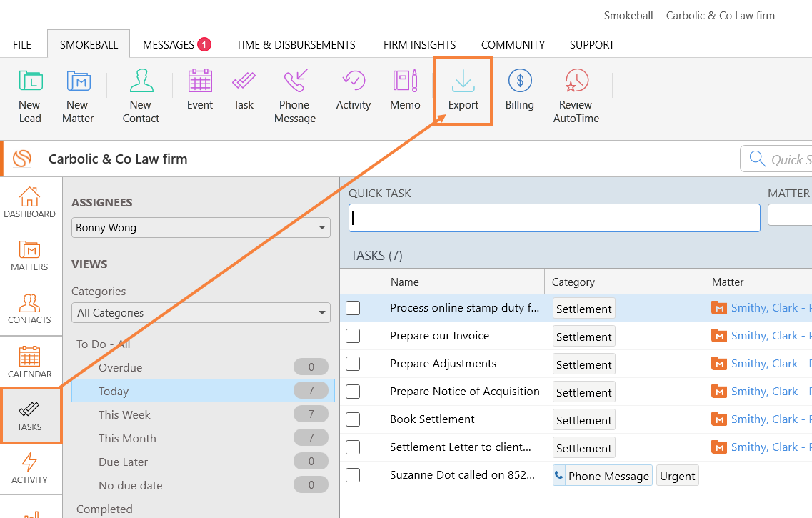Screen dimensions: 812x518
Task: Tick the Prepare Adjustments task checkbox
Action: click(352, 363)
